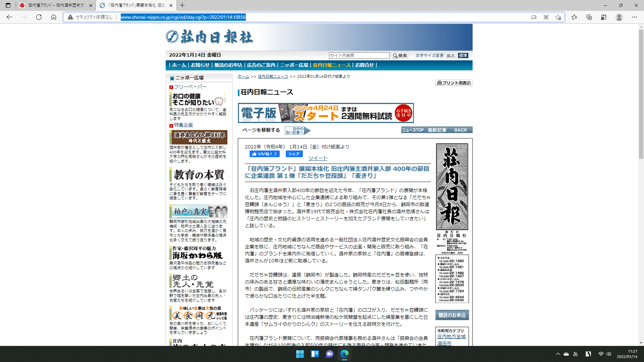
Task: Keep font size at 標準 (standard)
Action: (463, 55)
